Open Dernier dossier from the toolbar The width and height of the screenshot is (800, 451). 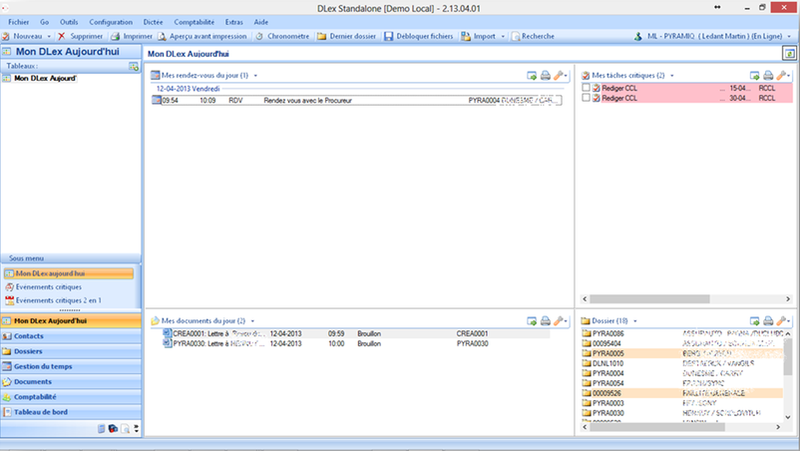(x=322, y=36)
